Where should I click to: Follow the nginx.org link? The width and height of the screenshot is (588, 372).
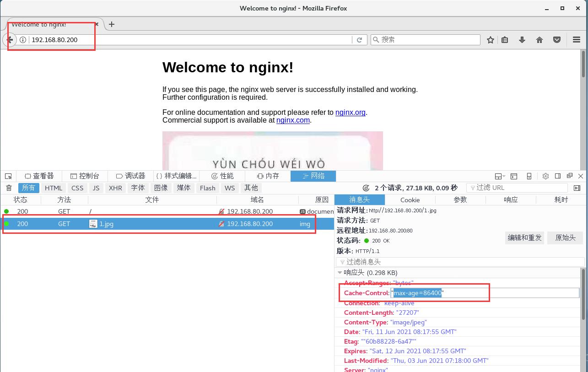(350, 113)
